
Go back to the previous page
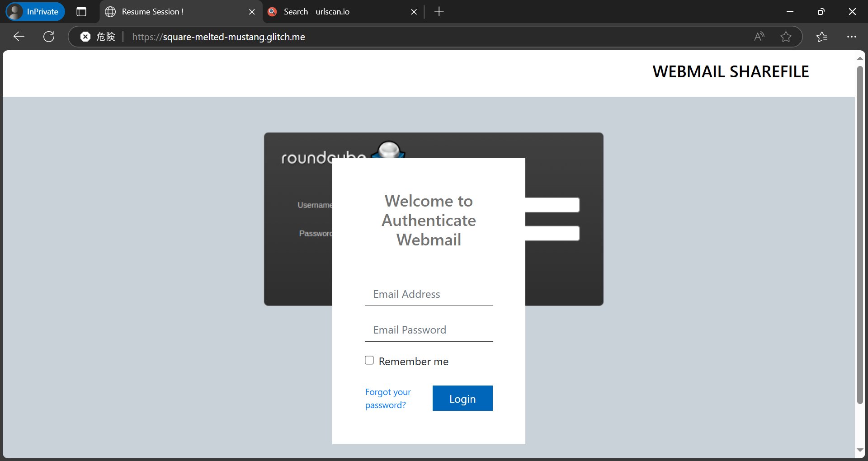pos(19,37)
